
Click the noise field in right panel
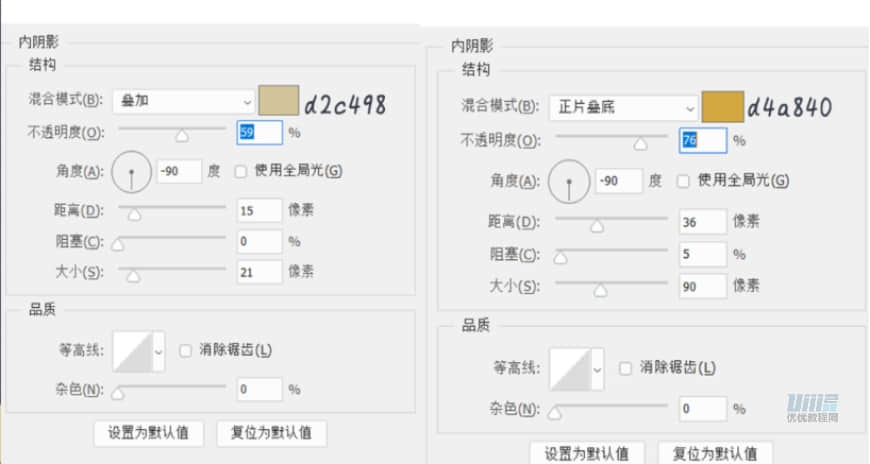703,409
